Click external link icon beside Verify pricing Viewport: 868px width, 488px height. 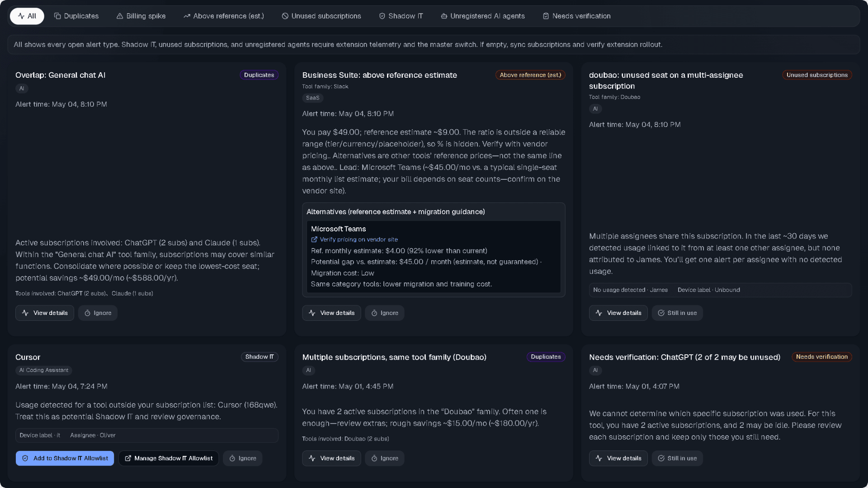[x=314, y=239]
